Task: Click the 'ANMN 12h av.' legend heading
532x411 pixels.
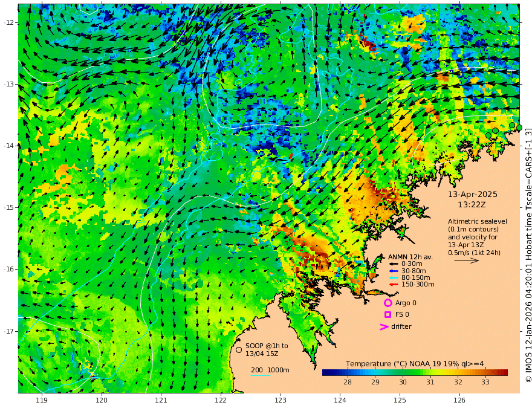Action: click(409, 257)
